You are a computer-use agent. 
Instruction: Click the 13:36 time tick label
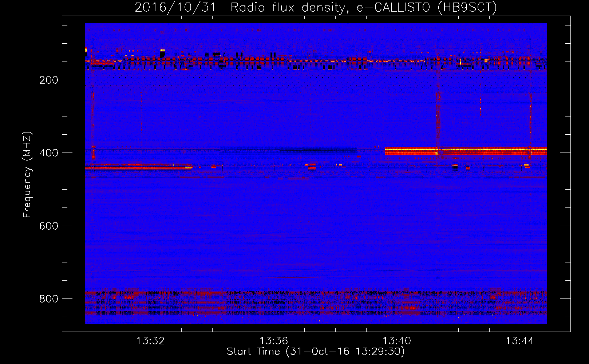[x=274, y=341]
